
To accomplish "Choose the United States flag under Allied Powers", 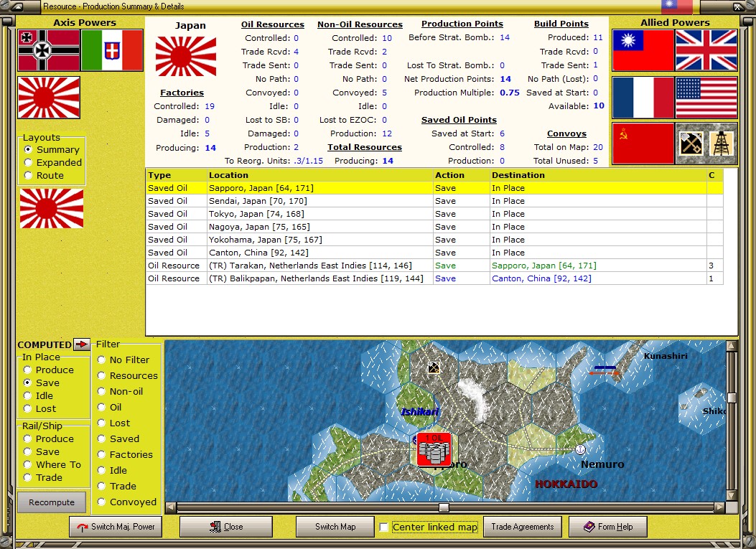I will pyautogui.click(x=706, y=98).
